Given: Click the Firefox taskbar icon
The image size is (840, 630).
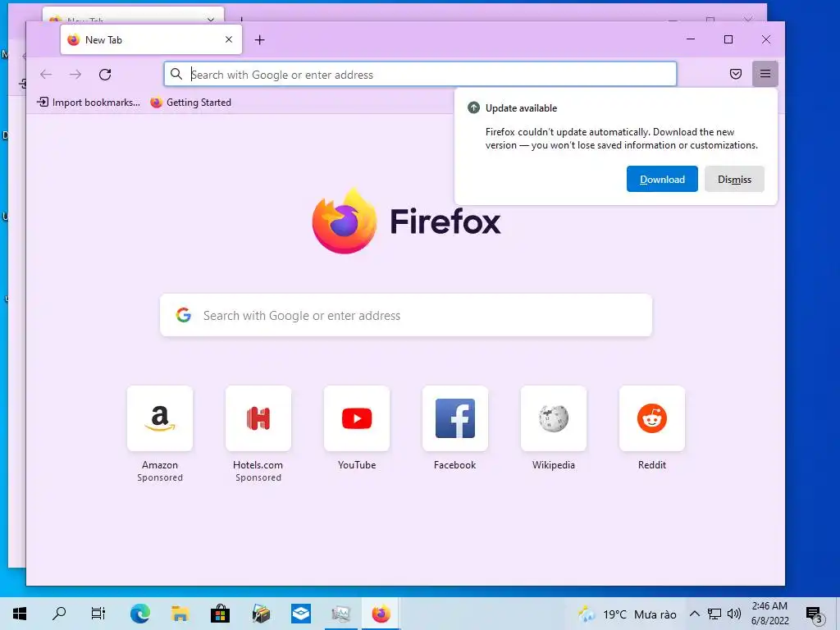Looking at the screenshot, I should [x=381, y=614].
